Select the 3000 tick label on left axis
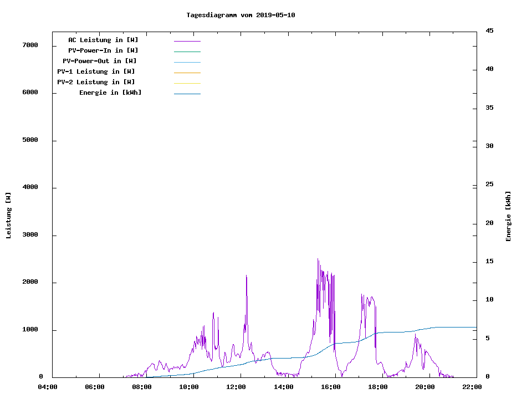This screenshot has height=399, width=532. coord(30,235)
